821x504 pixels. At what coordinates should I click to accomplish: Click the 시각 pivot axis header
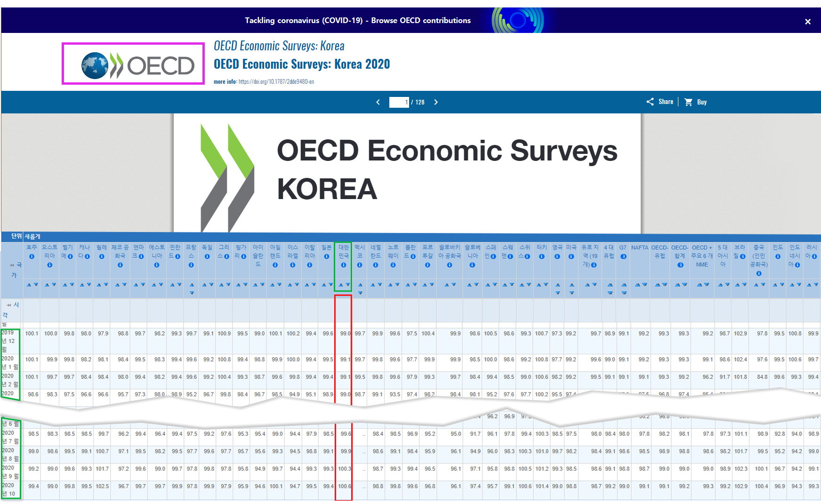click(x=11, y=310)
